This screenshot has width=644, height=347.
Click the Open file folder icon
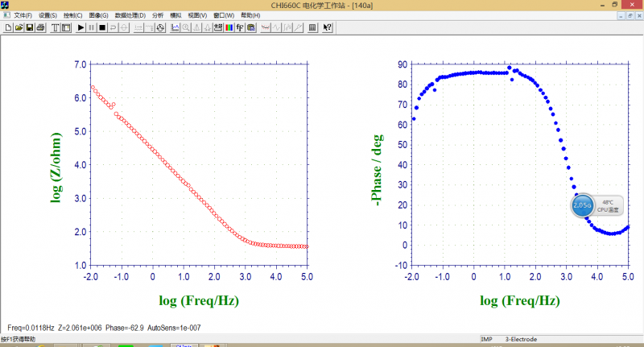(19, 27)
